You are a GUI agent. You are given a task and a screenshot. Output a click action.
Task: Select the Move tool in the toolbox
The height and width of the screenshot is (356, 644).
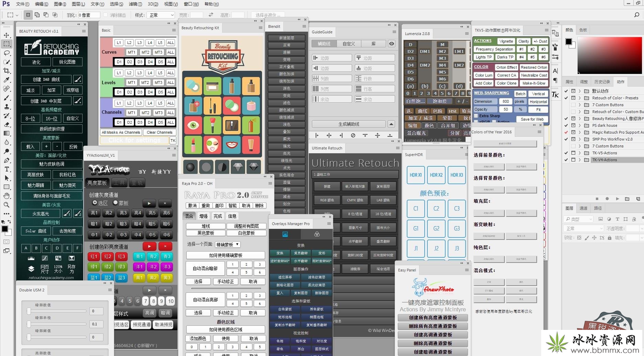[x=7, y=35]
